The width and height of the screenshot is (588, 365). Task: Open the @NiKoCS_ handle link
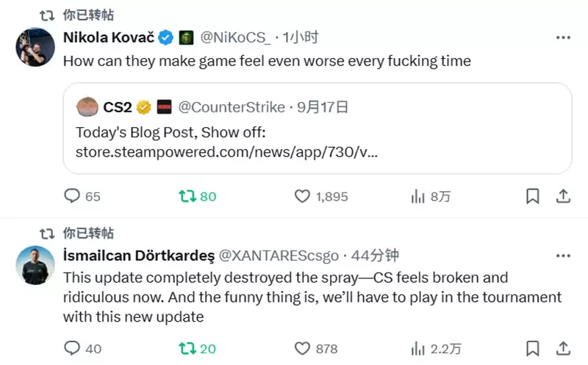[x=235, y=37]
